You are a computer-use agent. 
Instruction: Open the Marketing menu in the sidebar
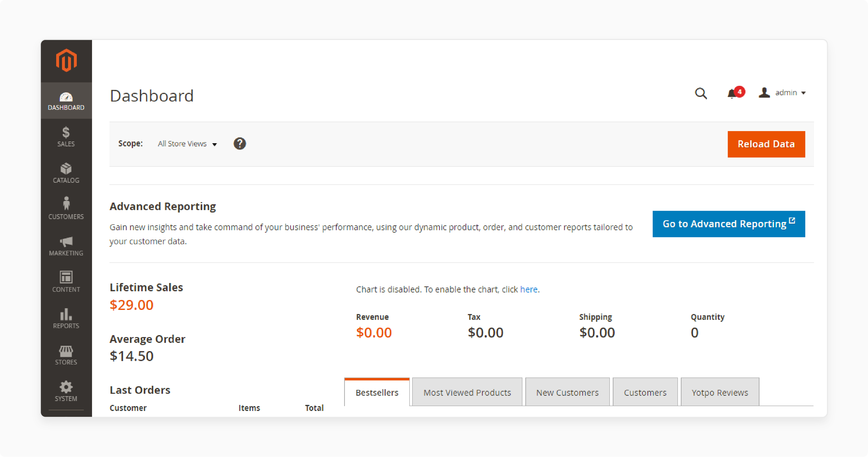pos(66,246)
